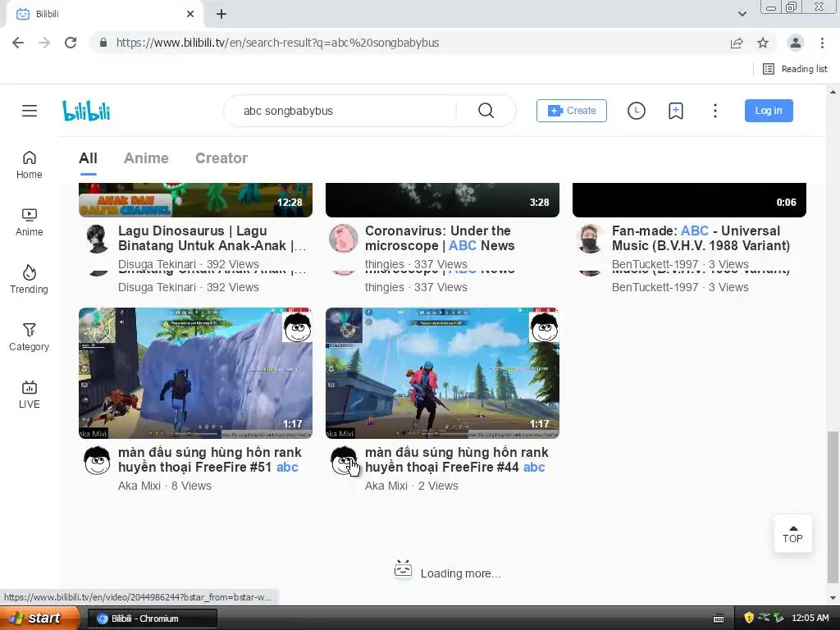Open the Reading list
The height and width of the screenshot is (630, 840).
795,69
